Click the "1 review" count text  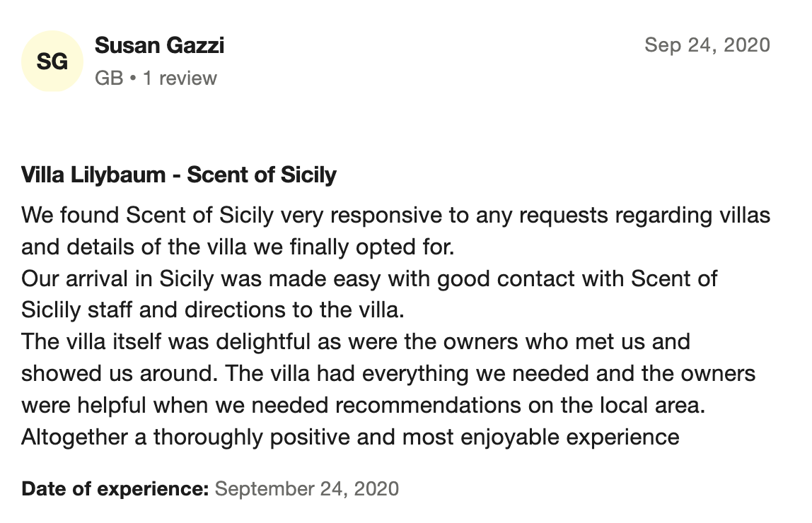180,78
